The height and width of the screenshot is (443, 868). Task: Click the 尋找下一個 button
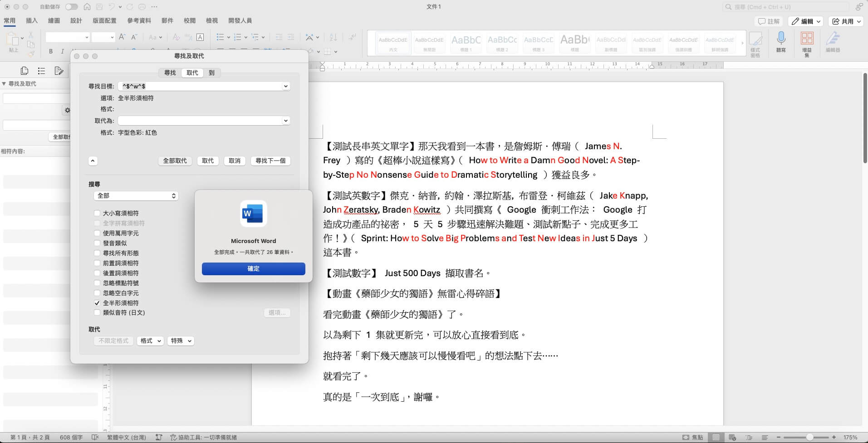click(x=271, y=161)
